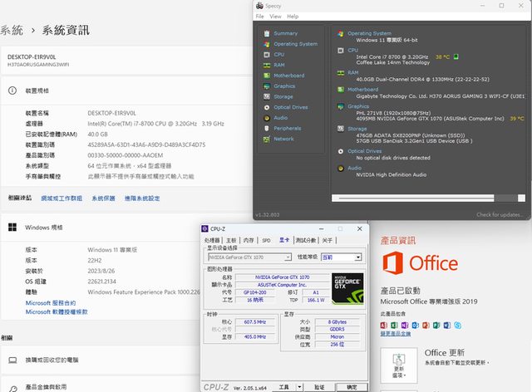Open the 性能等级 dropdown in CPU-Z
The height and width of the screenshot is (392, 532).
[x=341, y=257]
